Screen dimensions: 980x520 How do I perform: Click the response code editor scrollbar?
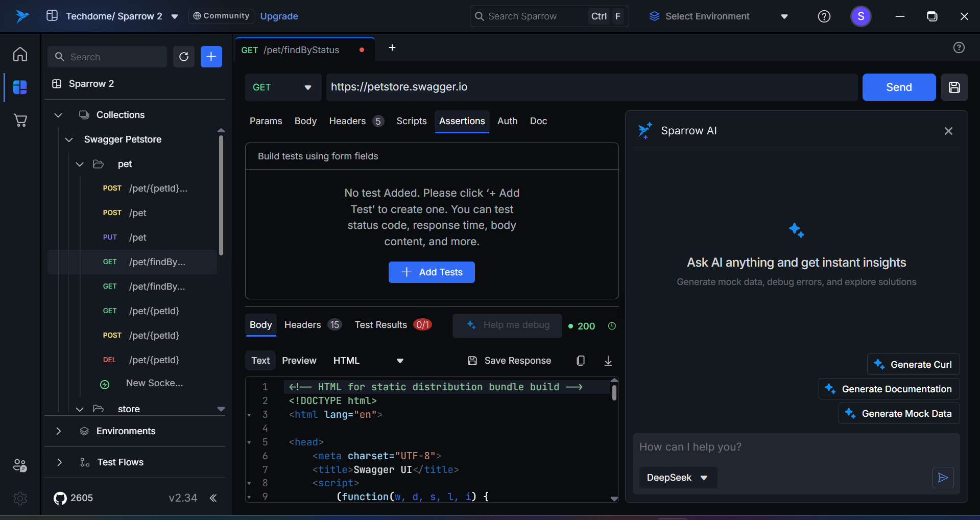[614, 392]
